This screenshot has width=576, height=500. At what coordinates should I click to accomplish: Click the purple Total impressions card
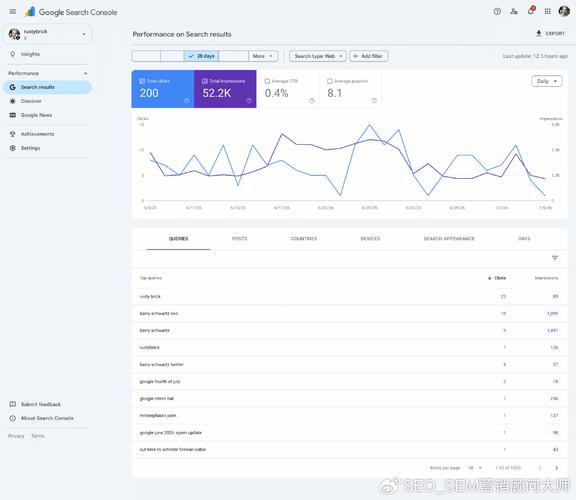tap(225, 89)
